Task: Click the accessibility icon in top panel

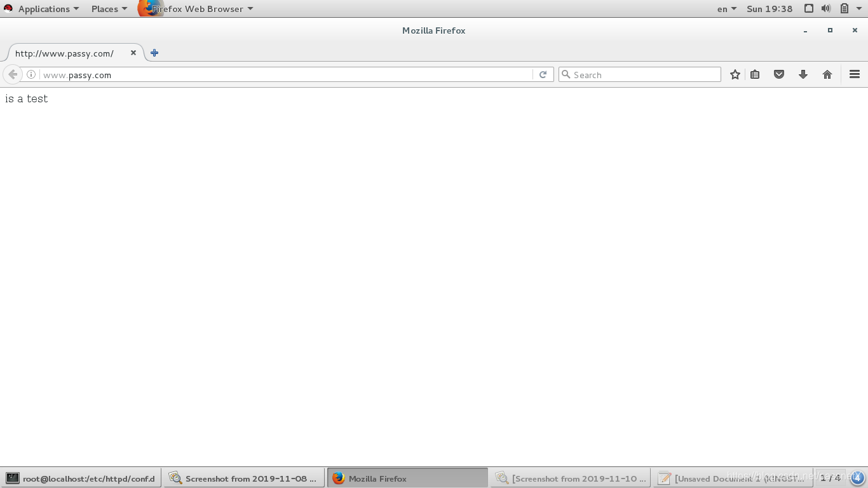Action: [809, 9]
